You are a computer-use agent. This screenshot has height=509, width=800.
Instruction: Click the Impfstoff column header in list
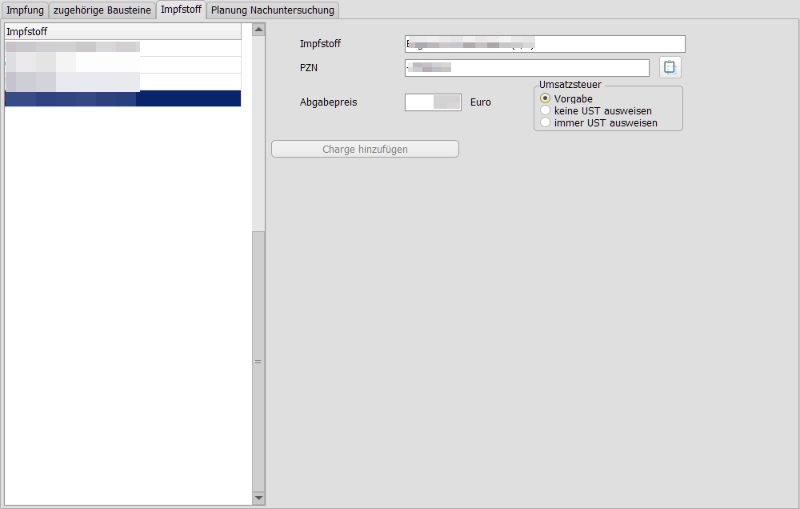point(122,32)
